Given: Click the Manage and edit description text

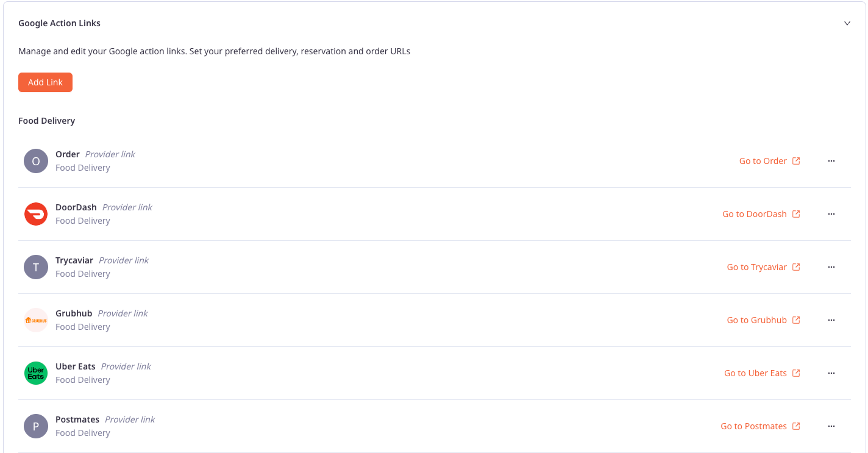Looking at the screenshot, I should point(214,51).
